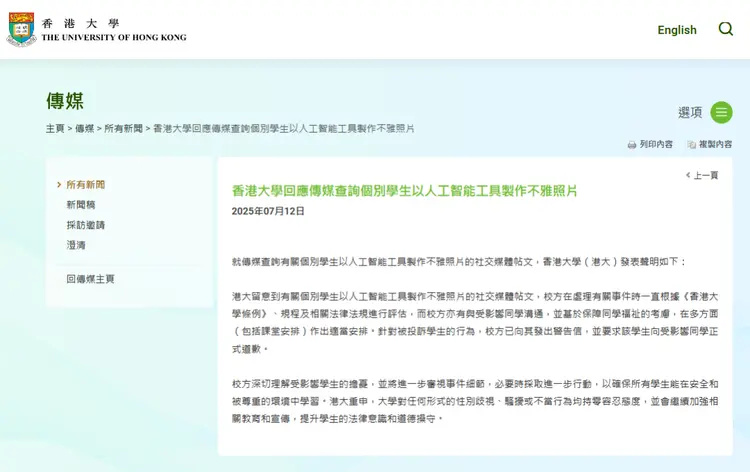Open 主頁 in the breadcrumb
Image resolution: width=750 pixels, height=472 pixels.
(x=55, y=129)
